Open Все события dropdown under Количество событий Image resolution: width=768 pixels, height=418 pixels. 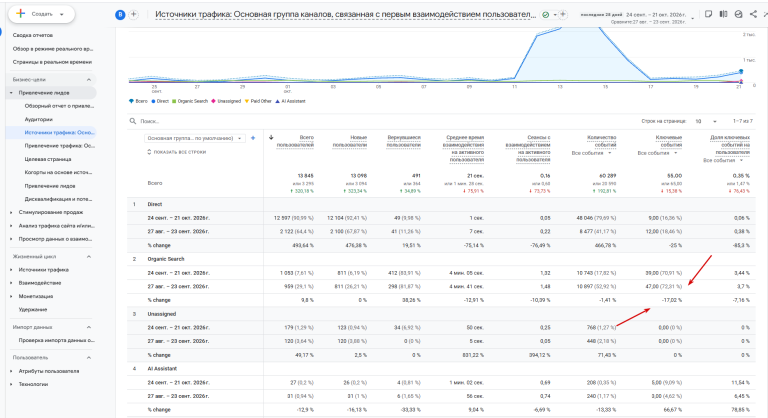(x=592, y=153)
